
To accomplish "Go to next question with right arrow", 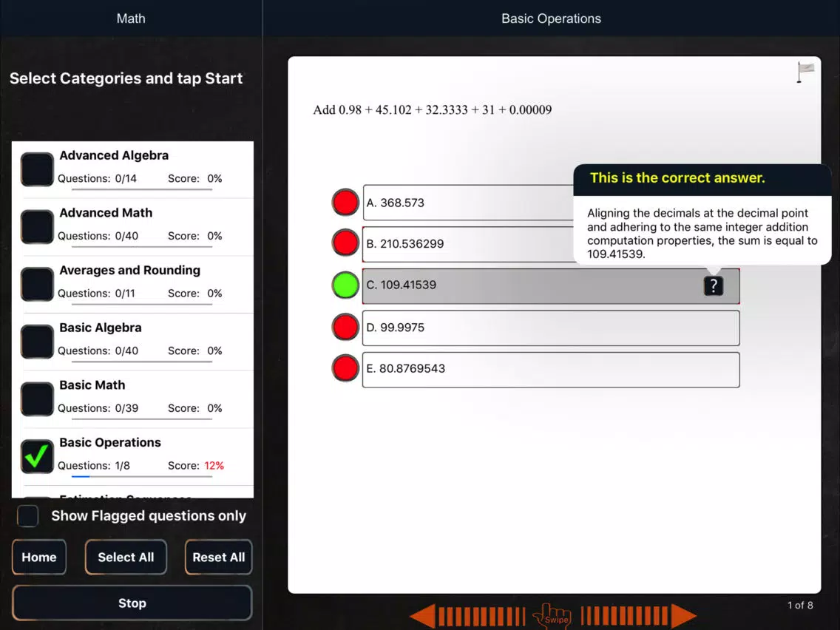I will [x=683, y=615].
